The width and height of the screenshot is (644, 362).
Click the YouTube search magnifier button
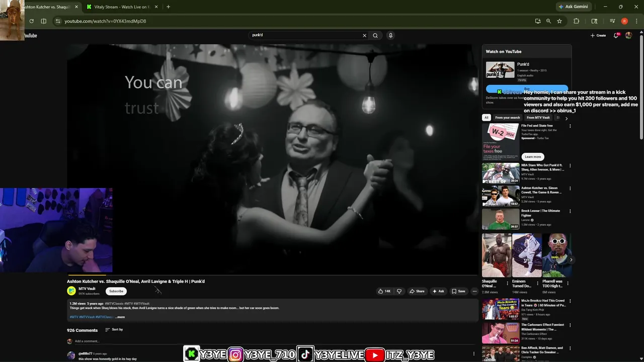(x=375, y=35)
